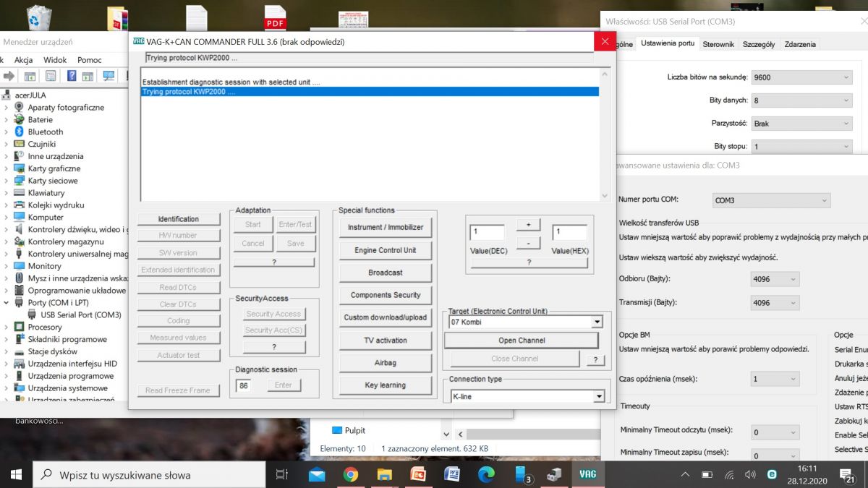Click the Value(DEC) input field

[487, 233]
